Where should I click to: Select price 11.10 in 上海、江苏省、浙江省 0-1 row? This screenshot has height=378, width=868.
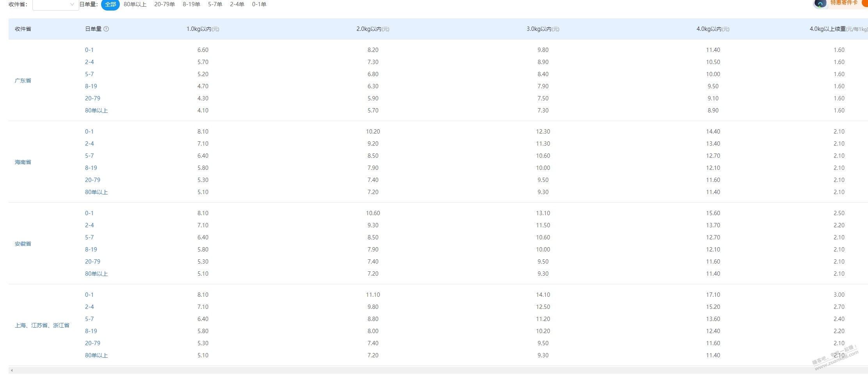[373, 295]
